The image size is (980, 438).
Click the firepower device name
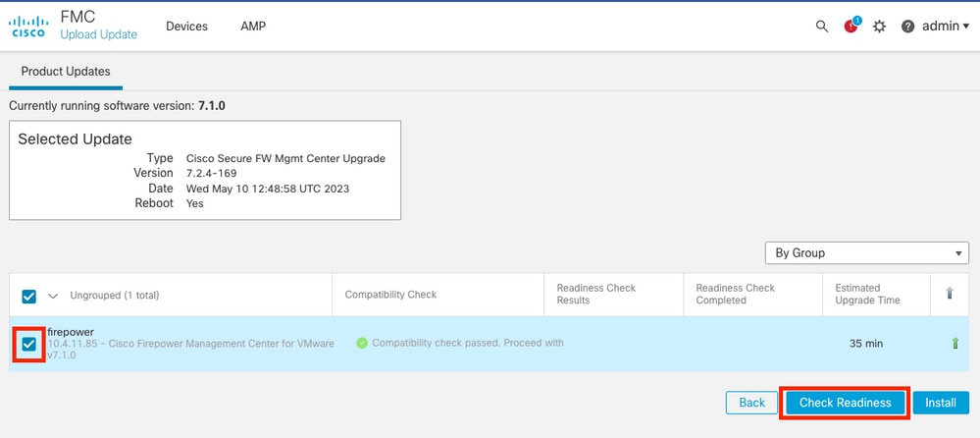(x=70, y=332)
